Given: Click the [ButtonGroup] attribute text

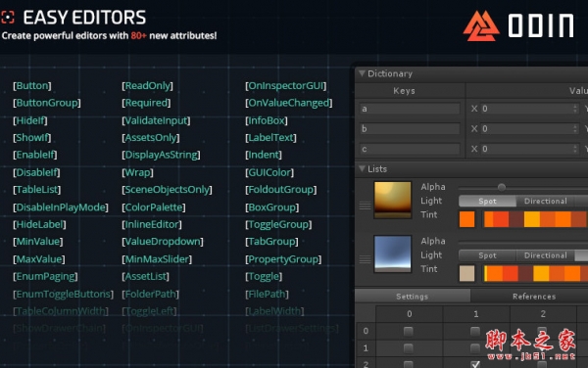Looking at the screenshot, I should [x=47, y=103].
